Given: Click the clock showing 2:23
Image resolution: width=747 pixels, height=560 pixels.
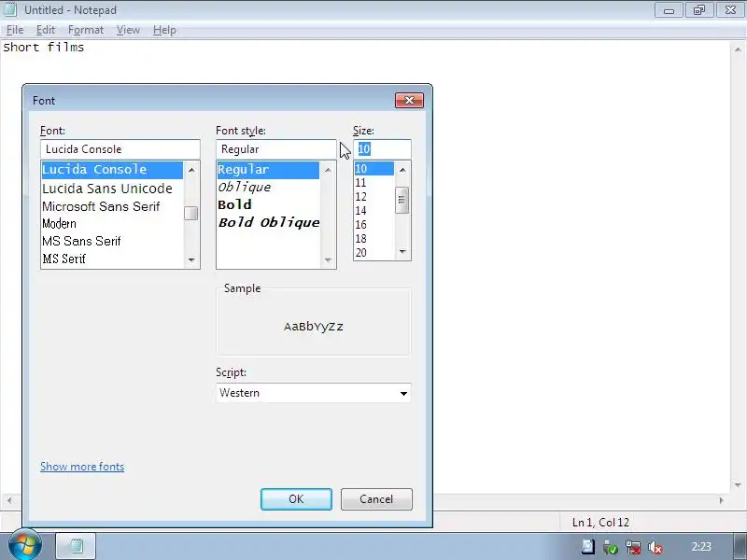Looking at the screenshot, I should [x=701, y=547].
